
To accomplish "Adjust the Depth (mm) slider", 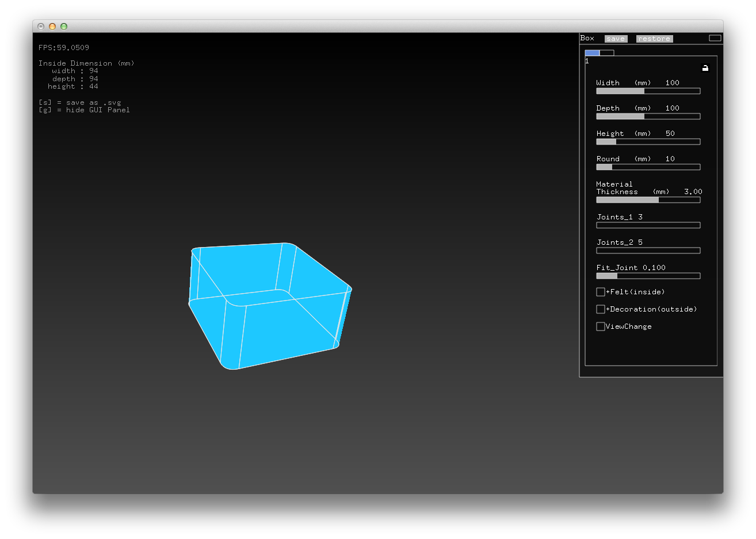I will point(648,116).
